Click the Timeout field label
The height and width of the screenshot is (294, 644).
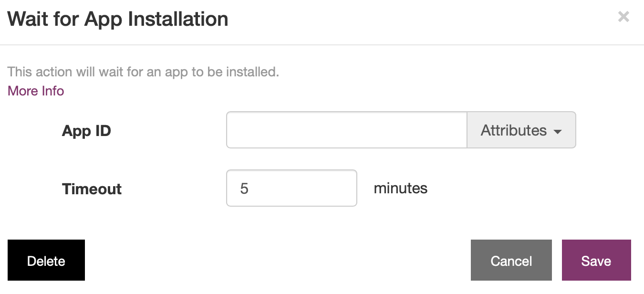click(x=92, y=189)
